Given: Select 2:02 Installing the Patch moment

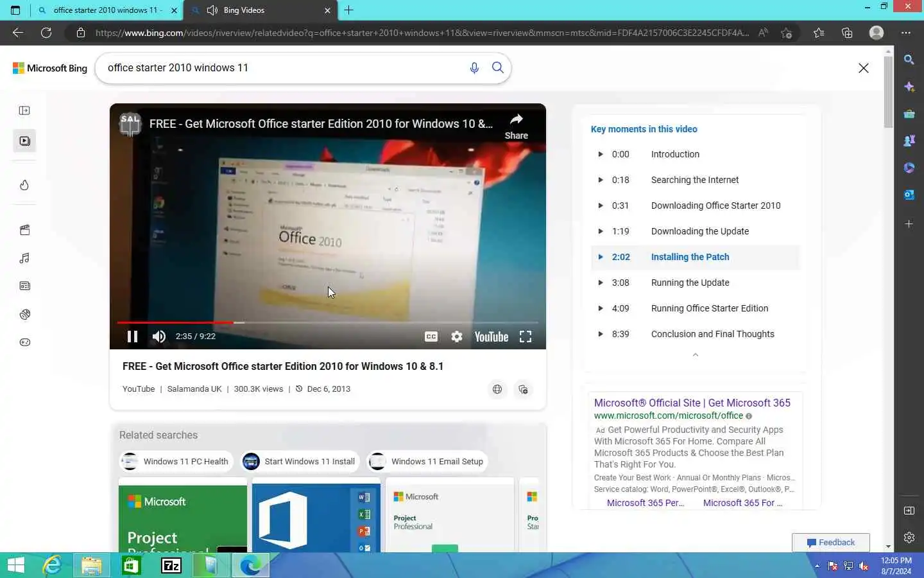Looking at the screenshot, I should pyautogui.click(x=695, y=257).
